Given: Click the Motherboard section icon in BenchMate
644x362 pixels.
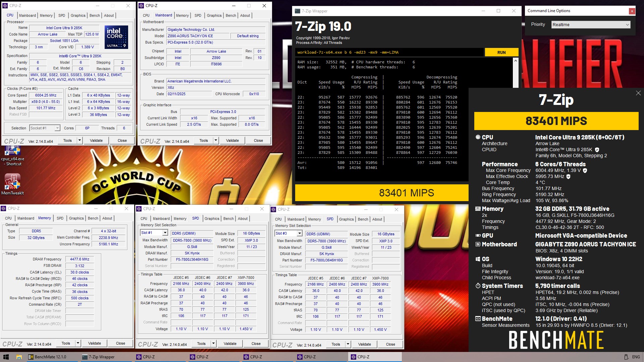Looking at the screenshot, I should (x=478, y=244).
